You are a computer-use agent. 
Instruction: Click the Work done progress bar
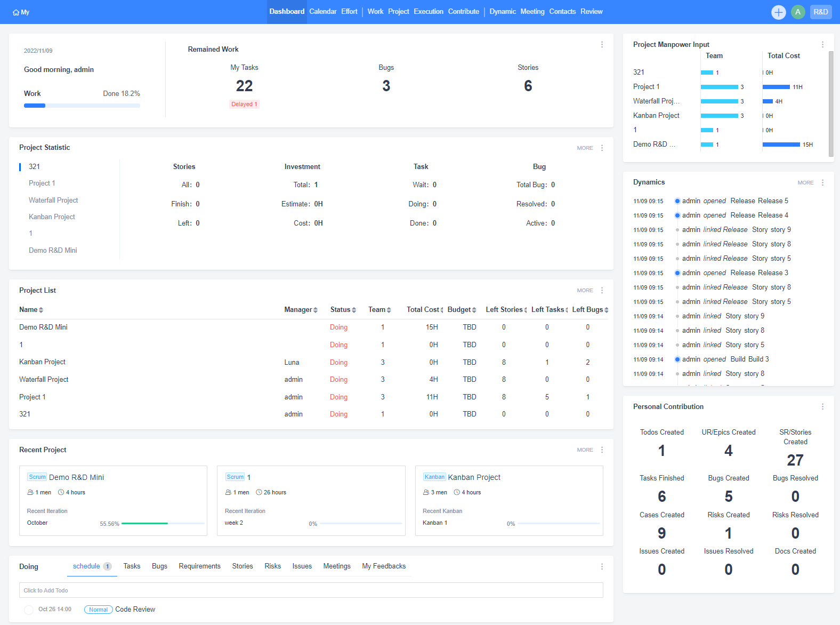point(82,106)
